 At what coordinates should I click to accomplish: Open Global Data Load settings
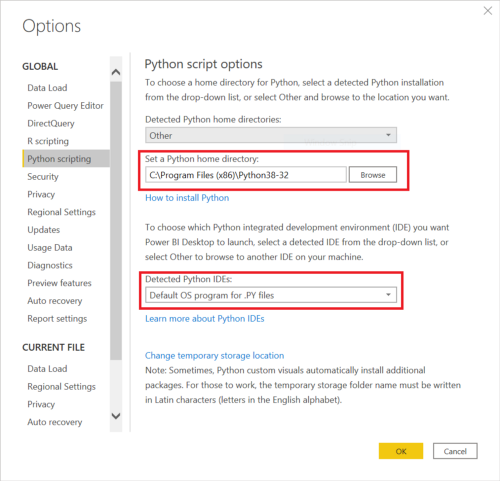pos(47,88)
